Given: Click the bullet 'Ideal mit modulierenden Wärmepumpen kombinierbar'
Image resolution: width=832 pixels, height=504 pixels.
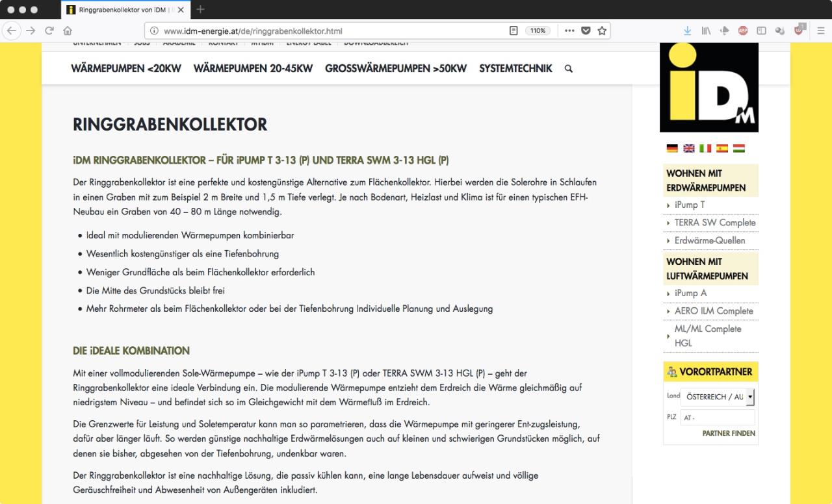Looking at the screenshot, I should [x=190, y=235].
